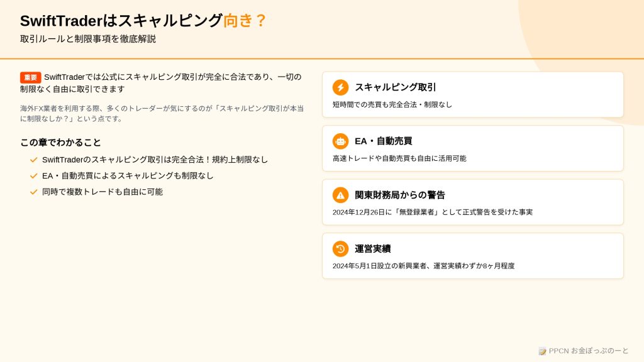644x362 pixels.
Task: Click the lightning bolt scalping icon
Action: coord(340,87)
